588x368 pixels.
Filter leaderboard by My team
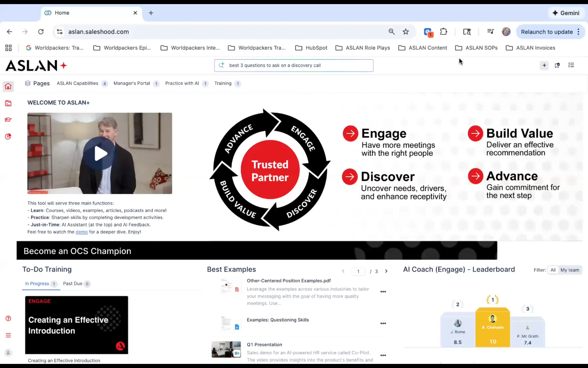coord(570,270)
